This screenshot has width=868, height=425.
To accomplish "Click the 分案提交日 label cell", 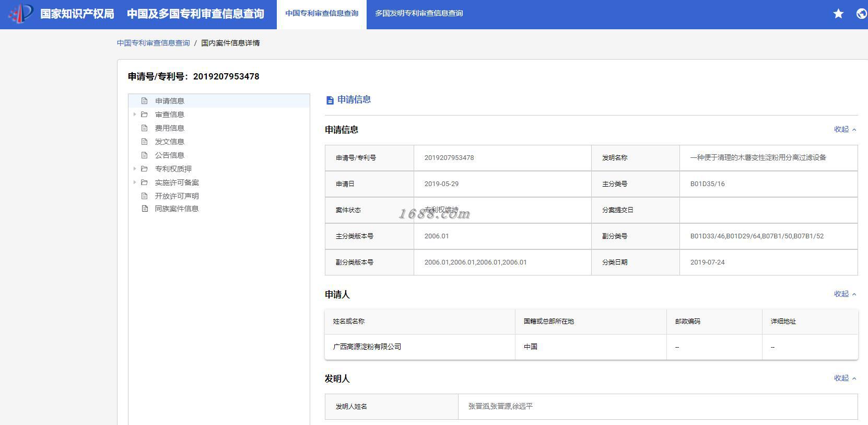I will [x=636, y=210].
